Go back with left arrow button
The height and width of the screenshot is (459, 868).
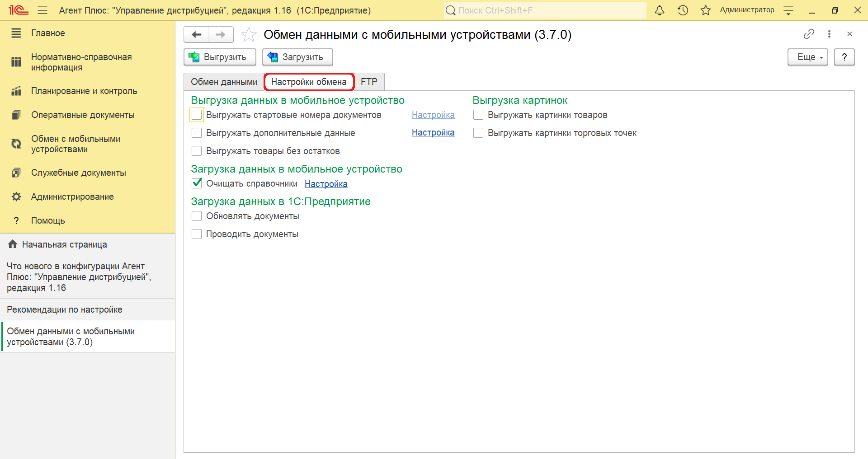(197, 34)
